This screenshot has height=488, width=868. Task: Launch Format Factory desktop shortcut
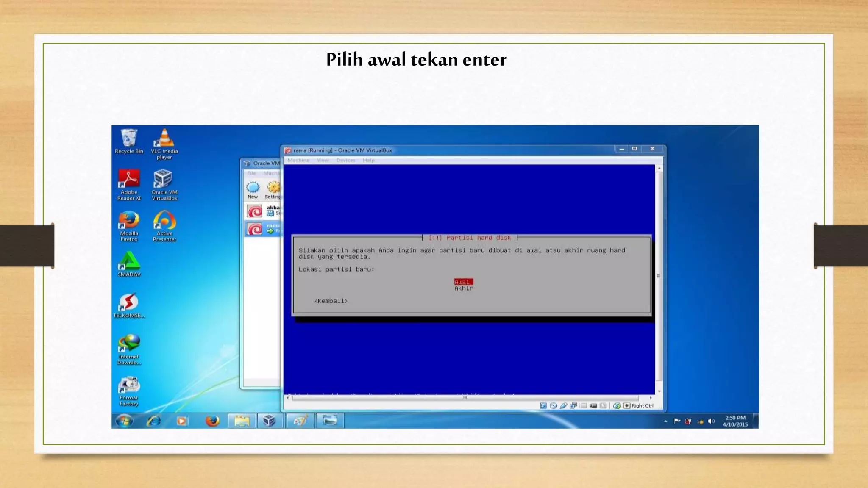click(x=129, y=391)
